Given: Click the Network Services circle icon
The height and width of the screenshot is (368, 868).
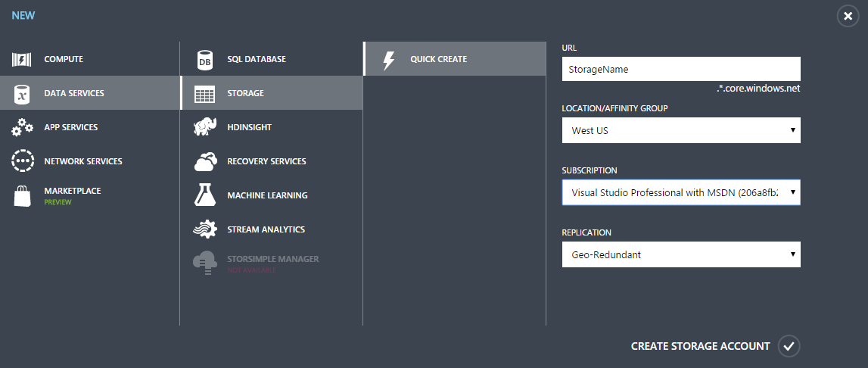Looking at the screenshot, I should [x=23, y=161].
